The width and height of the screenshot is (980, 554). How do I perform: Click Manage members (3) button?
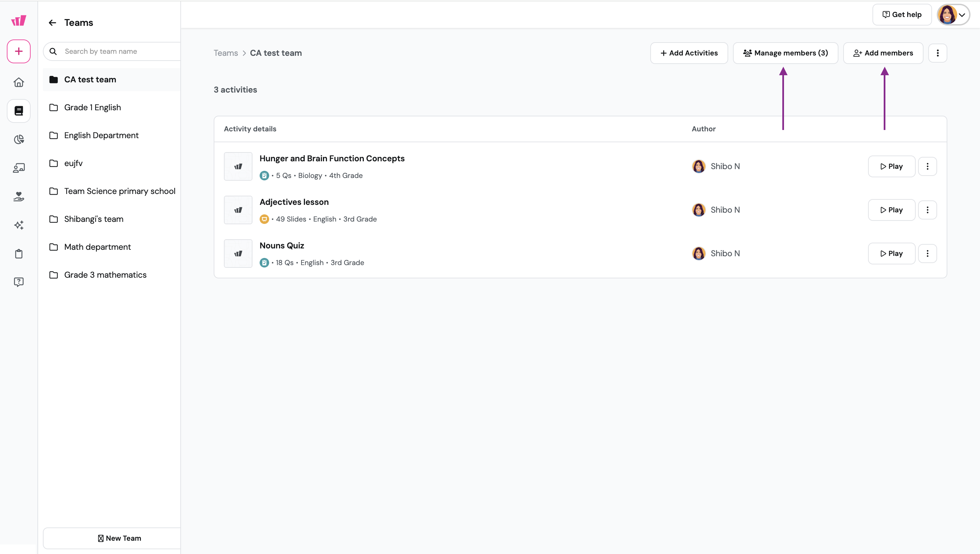tap(785, 53)
